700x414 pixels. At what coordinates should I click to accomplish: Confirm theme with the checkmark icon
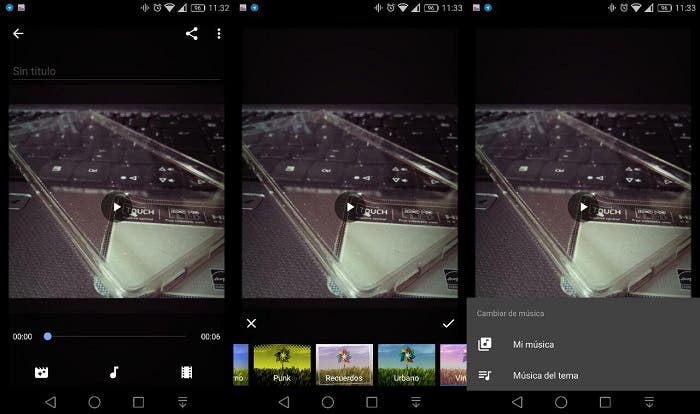pos(448,323)
